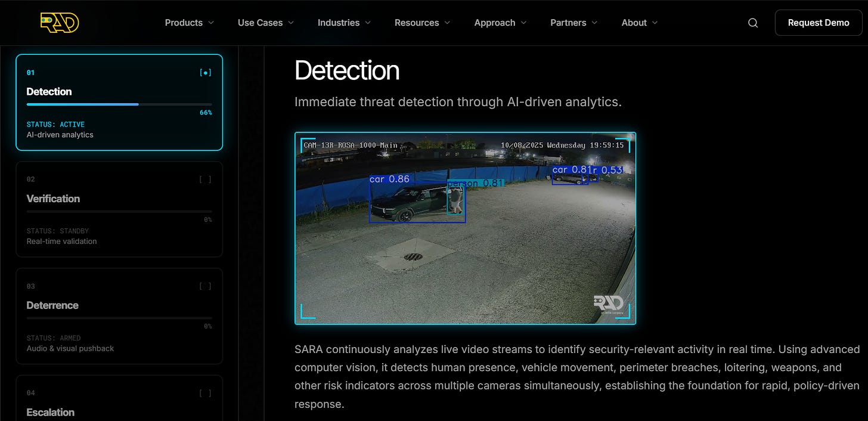
Task: Expand the chevron next to Industries
Action: click(368, 23)
